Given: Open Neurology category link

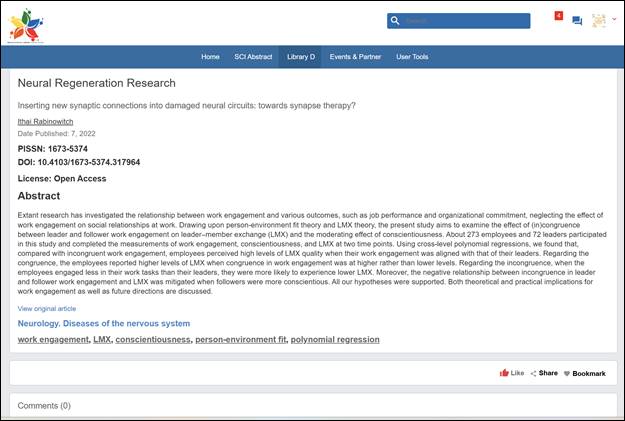Looking at the screenshot, I should (103, 324).
